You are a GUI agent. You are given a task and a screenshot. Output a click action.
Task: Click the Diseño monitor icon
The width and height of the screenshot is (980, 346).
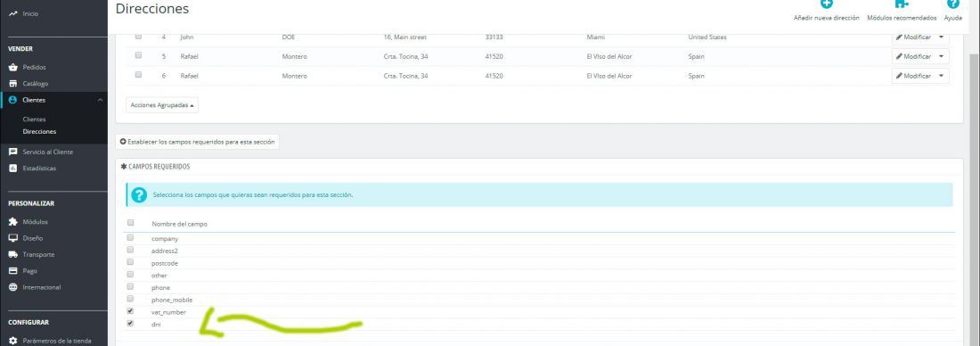(x=13, y=238)
